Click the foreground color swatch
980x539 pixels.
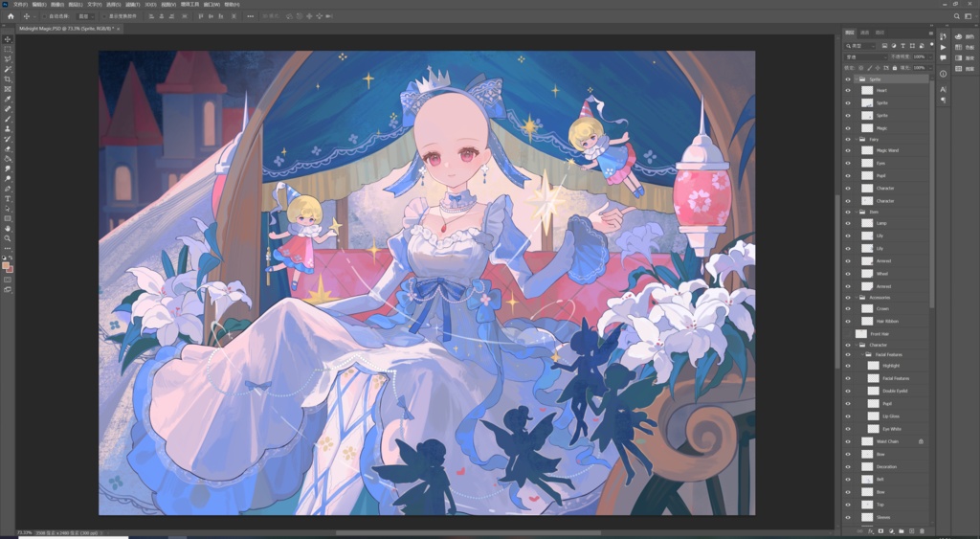tap(6, 265)
